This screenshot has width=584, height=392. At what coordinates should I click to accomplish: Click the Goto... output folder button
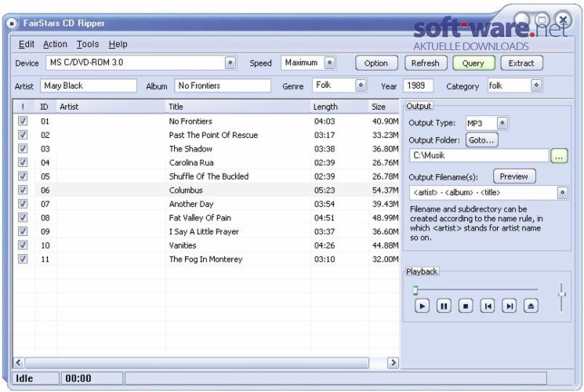[481, 140]
